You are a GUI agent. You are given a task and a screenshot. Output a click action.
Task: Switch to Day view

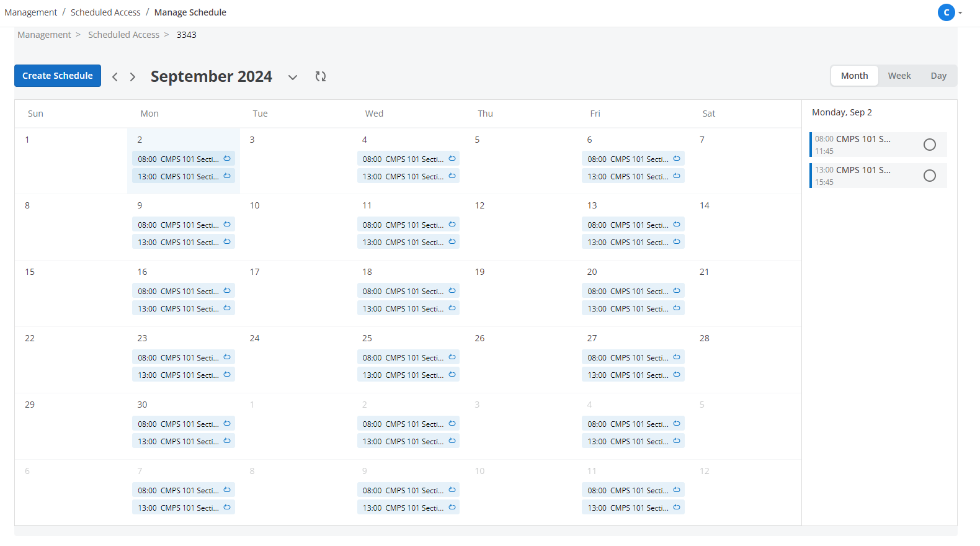click(938, 76)
